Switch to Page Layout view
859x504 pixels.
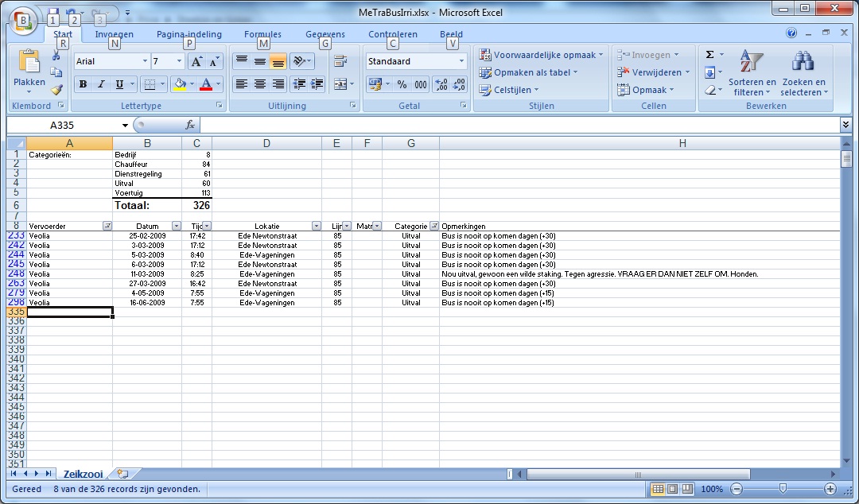pos(673,489)
